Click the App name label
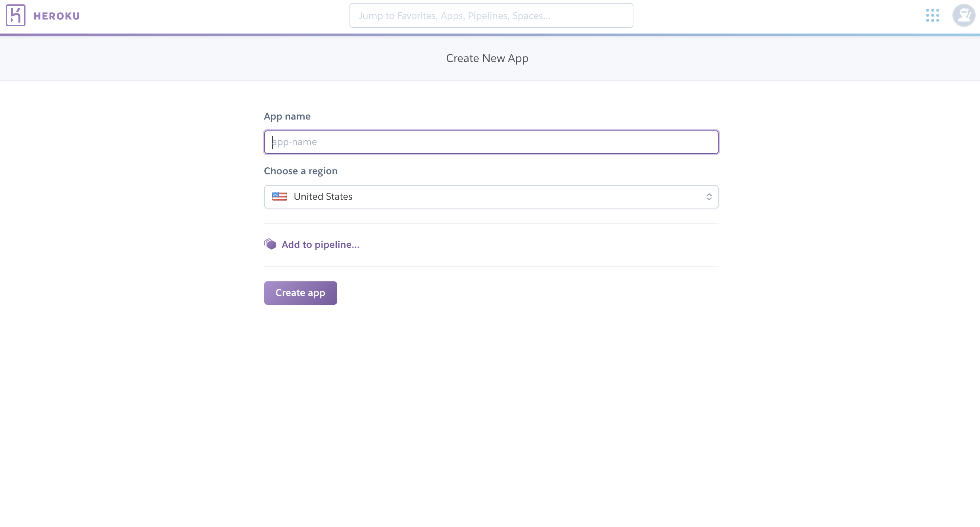 [x=287, y=117]
